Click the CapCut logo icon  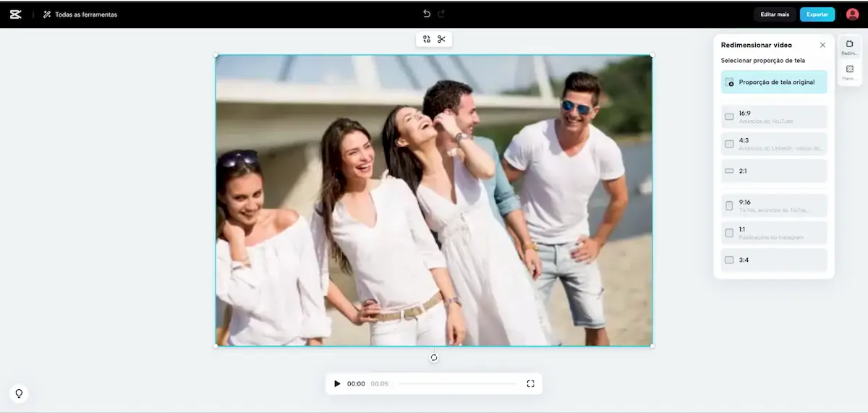[x=16, y=14]
